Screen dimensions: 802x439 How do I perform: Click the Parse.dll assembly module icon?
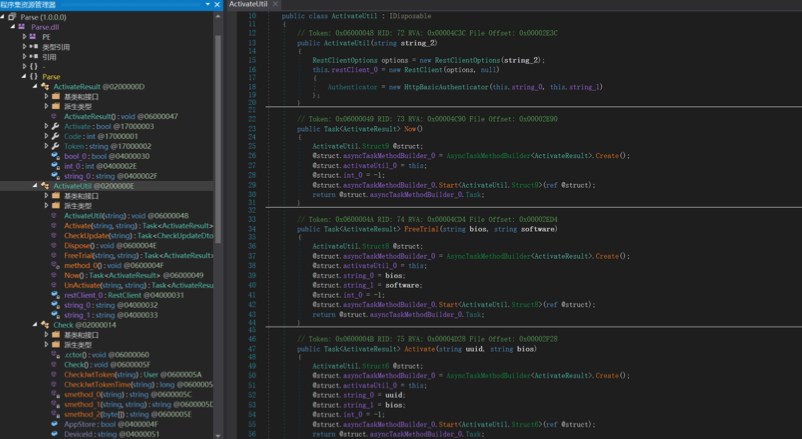click(x=21, y=27)
